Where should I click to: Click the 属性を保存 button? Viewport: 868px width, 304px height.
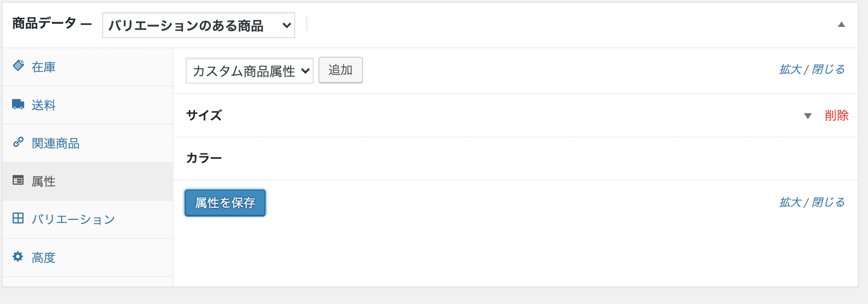[x=225, y=203]
